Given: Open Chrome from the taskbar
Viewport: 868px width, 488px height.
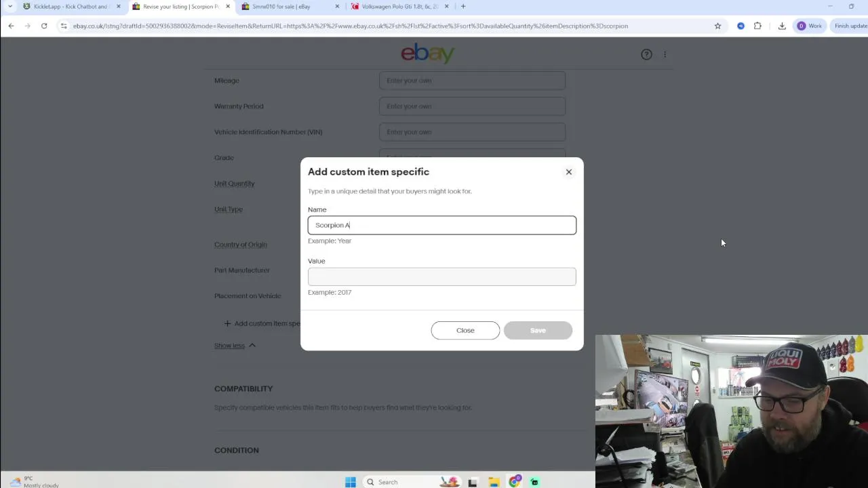Looking at the screenshot, I should [x=515, y=482].
